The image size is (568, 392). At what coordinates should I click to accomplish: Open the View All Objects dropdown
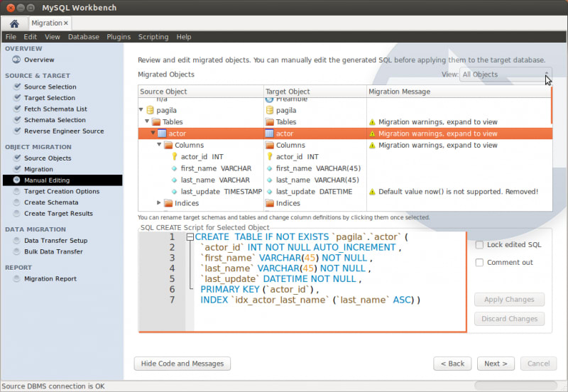[x=506, y=75]
